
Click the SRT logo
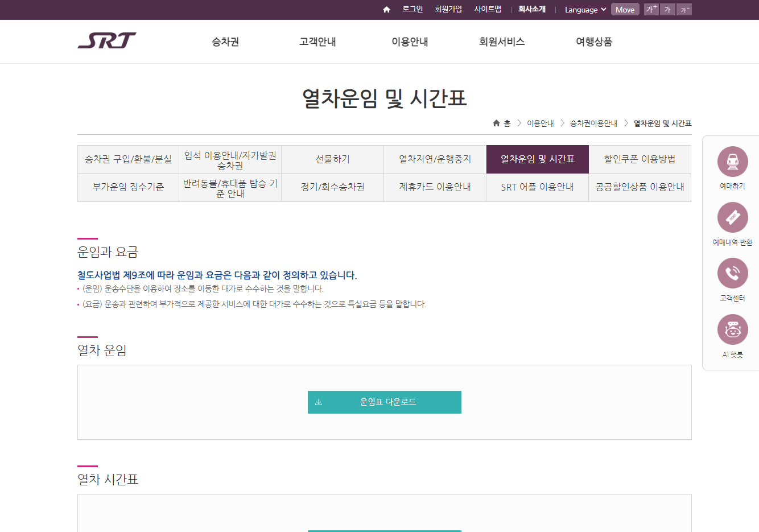[x=107, y=40]
